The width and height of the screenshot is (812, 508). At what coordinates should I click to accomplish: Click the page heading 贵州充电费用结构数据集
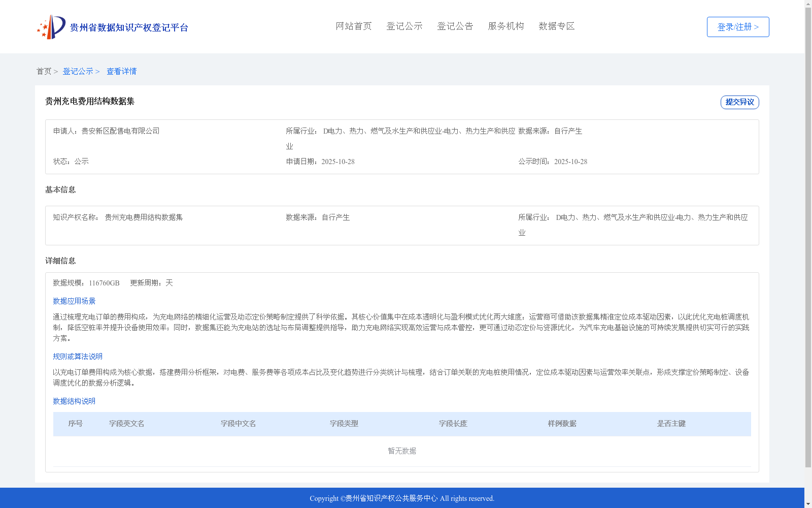pyautogui.click(x=90, y=101)
